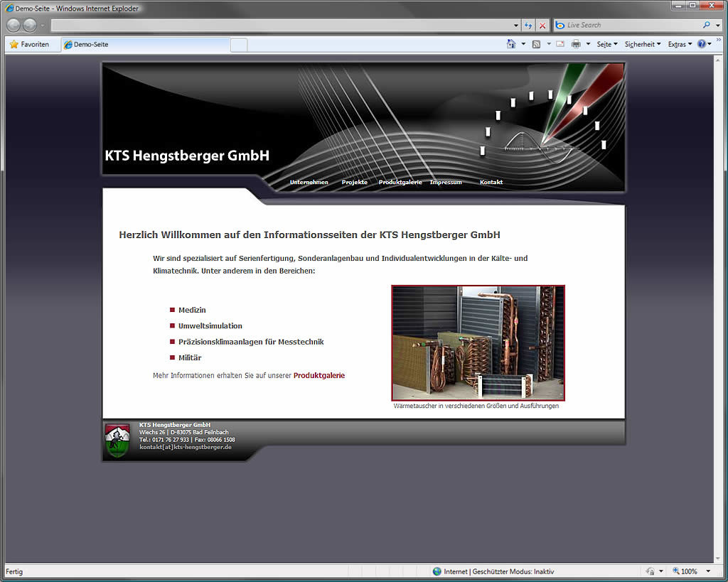Click inside the empty address bar
728x582 pixels.
(281, 25)
